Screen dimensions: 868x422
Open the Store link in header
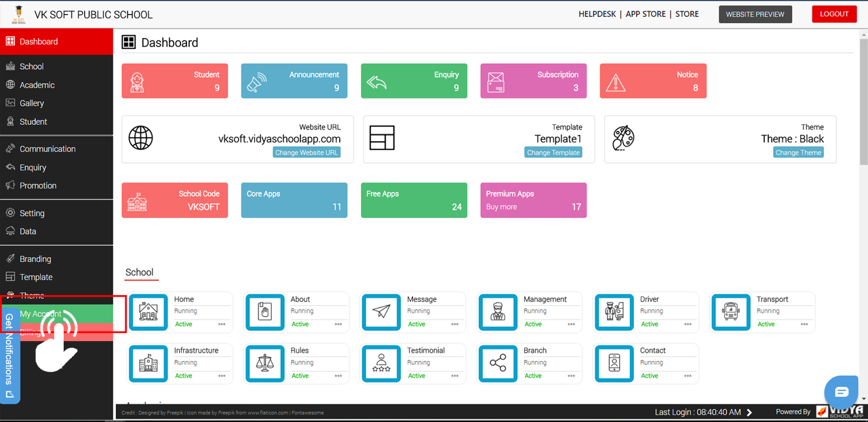(687, 14)
